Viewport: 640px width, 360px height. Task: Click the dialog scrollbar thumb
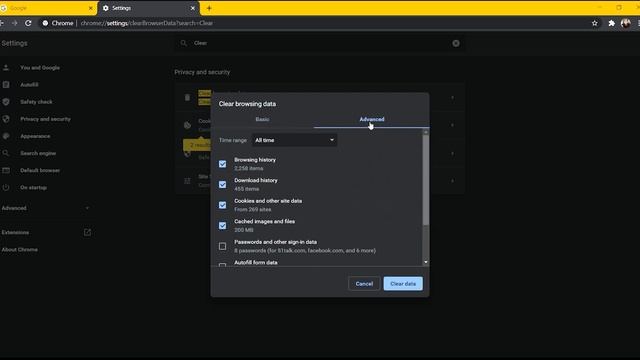click(426, 180)
